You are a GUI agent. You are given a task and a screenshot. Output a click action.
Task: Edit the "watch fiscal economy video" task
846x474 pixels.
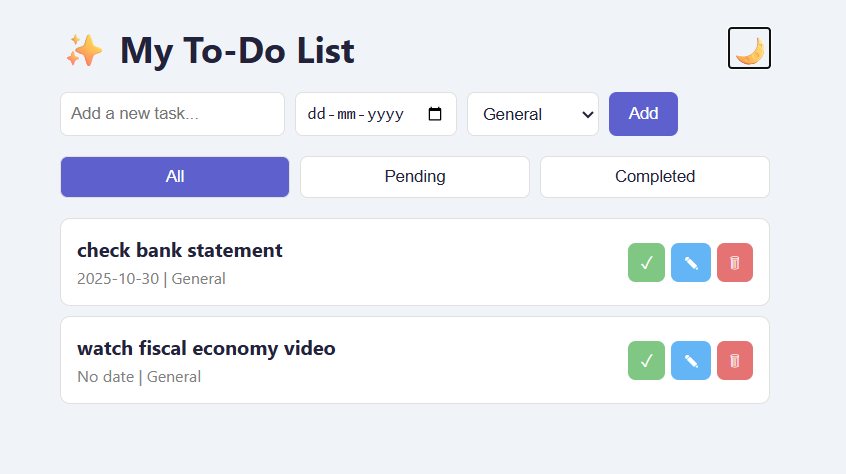click(x=691, y=361)
